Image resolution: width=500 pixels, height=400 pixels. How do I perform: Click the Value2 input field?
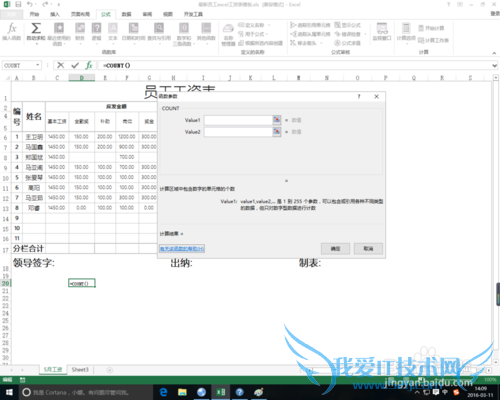[x=238, y=132]
